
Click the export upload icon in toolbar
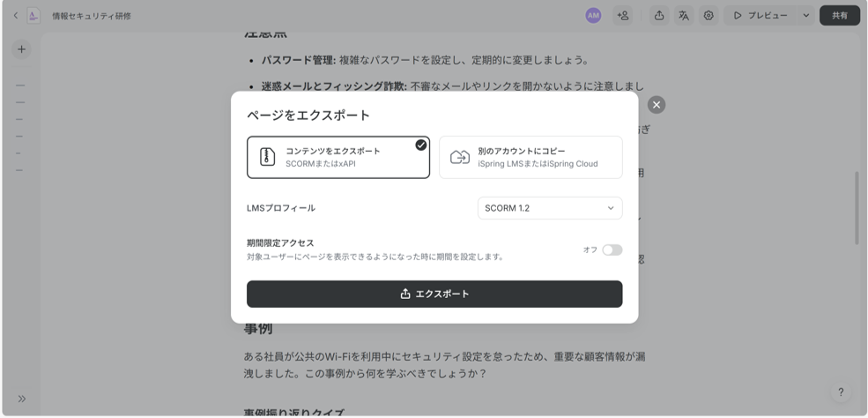(x=659, y=16)
